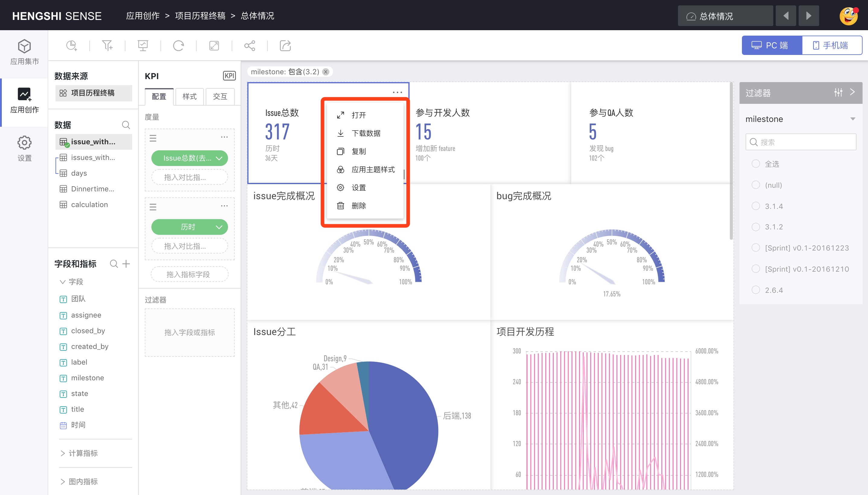Search the 数据 dataset list
The width and height of the screenshot is (868, 495).
click(126, 125)
